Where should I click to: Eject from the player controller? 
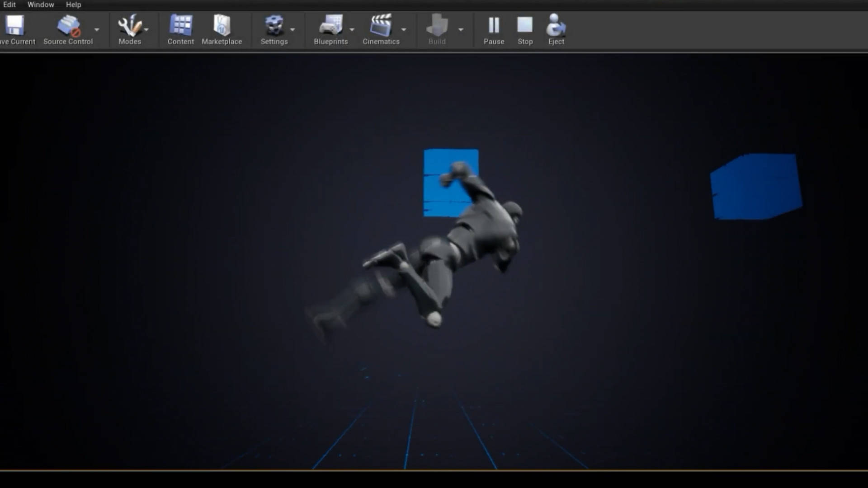[x=556, y=30]
